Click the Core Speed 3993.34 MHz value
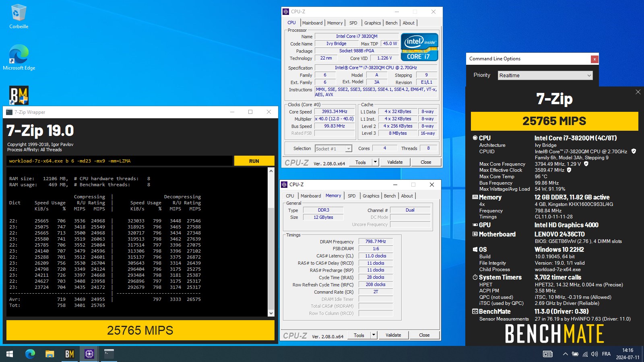Image resolution: width=644 pixels, height=362 pixels. pos(334,111)
